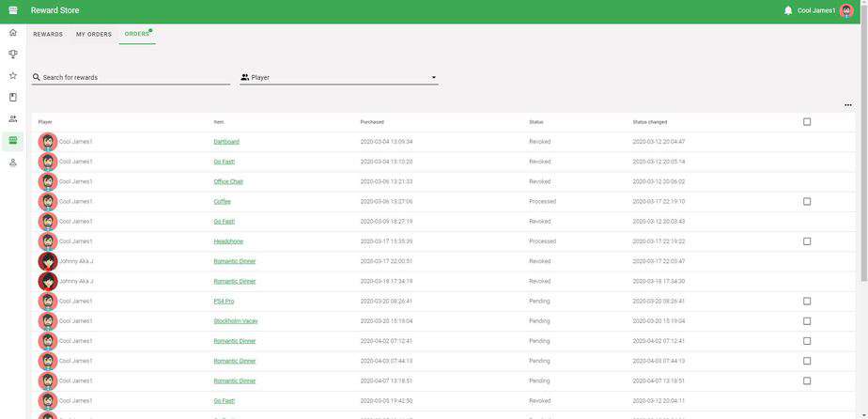Click the group people icon in the sidebar
Screen dimensions: 868x419
13,119
